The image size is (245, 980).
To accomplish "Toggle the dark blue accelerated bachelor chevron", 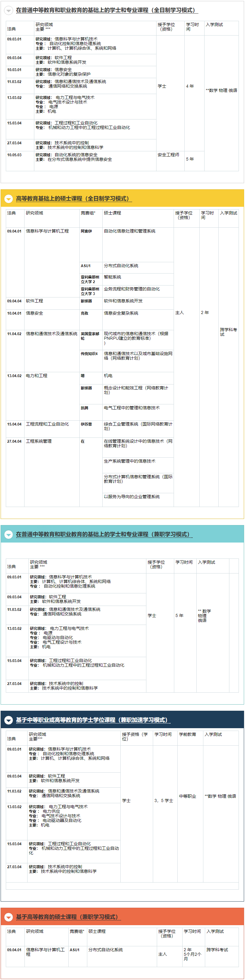I will [x=8, y=720].
